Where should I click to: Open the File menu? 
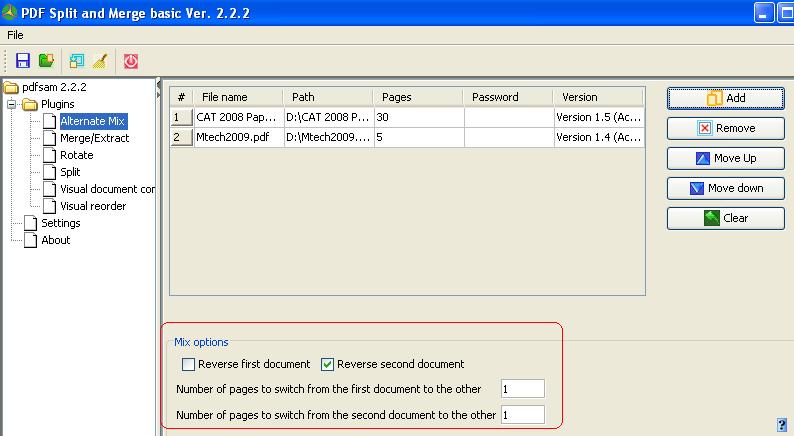tap(15, 35)
